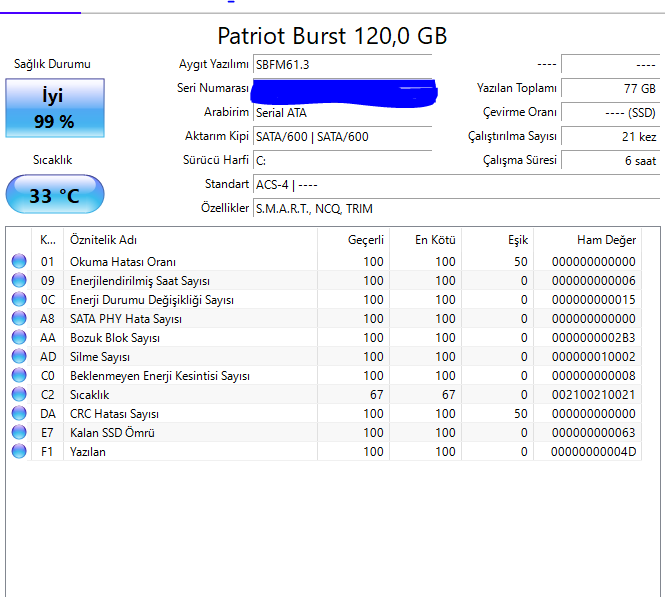Select the Bozuk Blok Sayısı attribute name
Image resolution: width=665 pixels, height=597 pixels.
click(115, 338)
